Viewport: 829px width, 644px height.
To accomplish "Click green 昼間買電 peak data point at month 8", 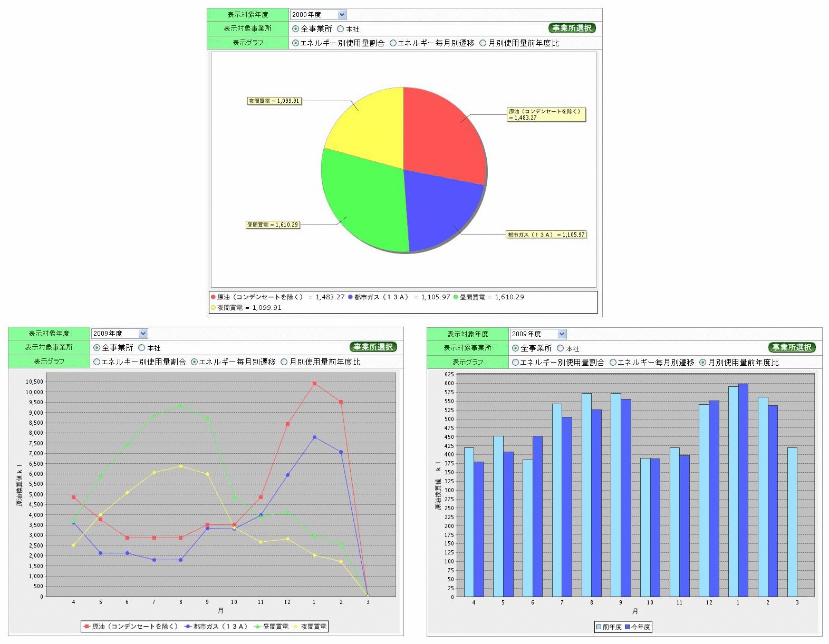I will tap(181, 405).
